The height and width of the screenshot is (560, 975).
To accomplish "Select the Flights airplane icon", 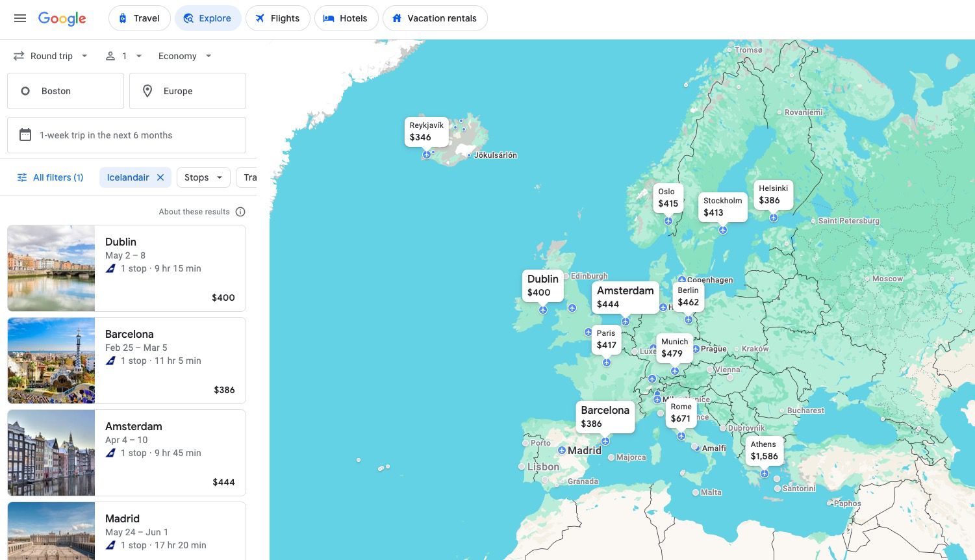I will 259,18.
